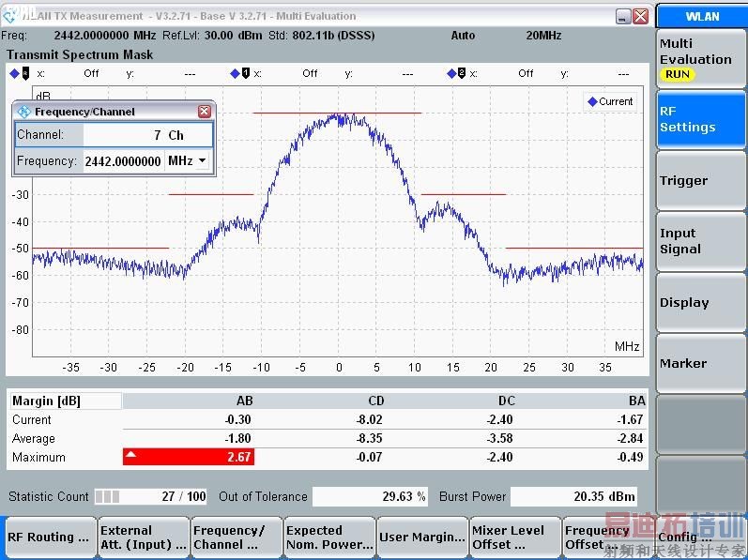This screenshot has width=748, height=560.
Task: Click red maximum margin warning triangle
Action: tap(131, 455)
